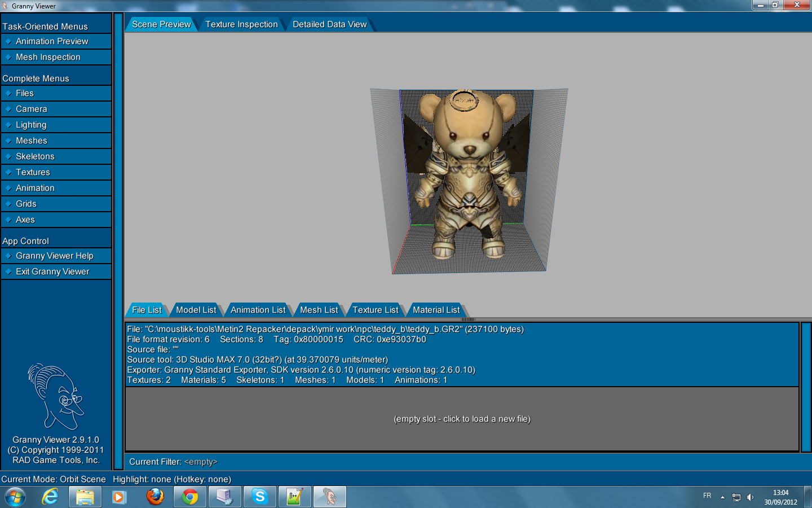Select the Granny Viewer taskbar icon
Image resolution: width=812 pixels, height=508 pixels.
330,497
